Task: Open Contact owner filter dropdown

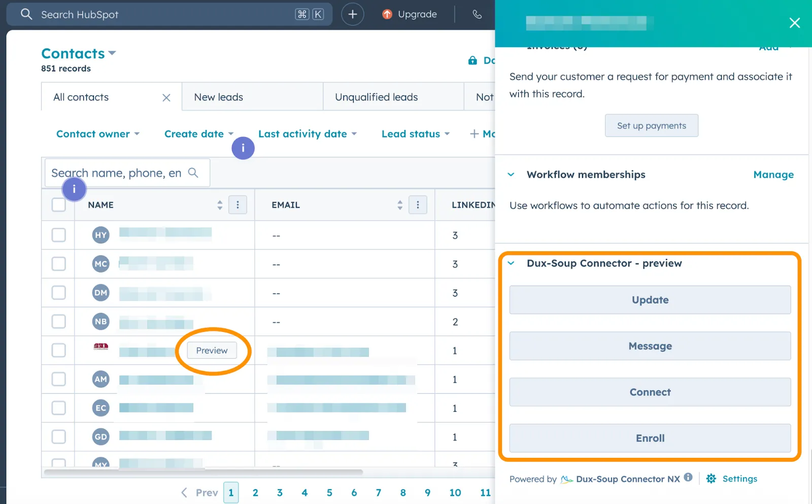Action: [x=98, y=134]
